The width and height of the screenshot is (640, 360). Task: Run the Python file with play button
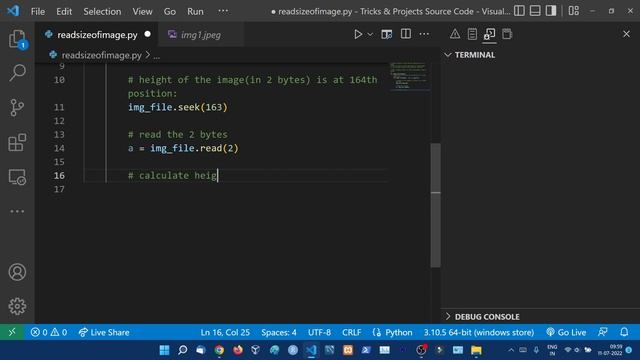coord(358,34)
